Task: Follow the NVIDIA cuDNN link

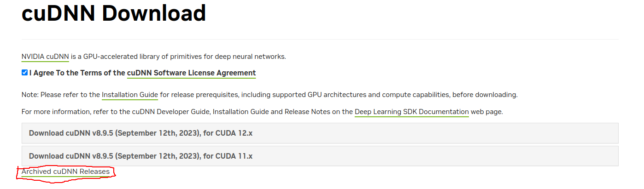Action: click(45, 57)
